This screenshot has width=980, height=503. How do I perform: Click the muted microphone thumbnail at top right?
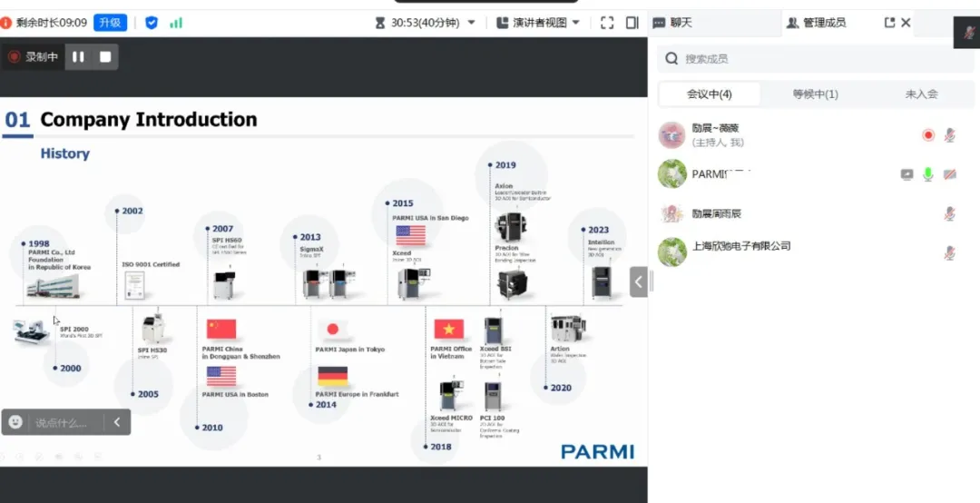(x=968, y=33)
